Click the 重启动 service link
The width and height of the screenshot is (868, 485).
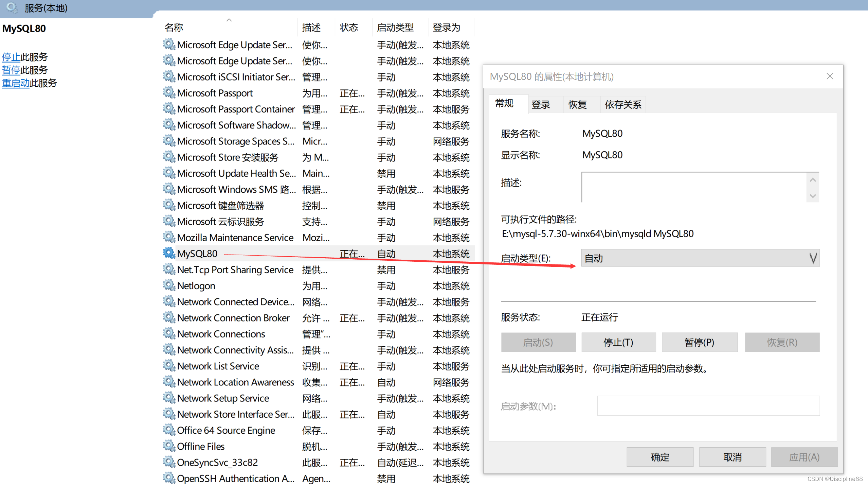pos(16,83)
